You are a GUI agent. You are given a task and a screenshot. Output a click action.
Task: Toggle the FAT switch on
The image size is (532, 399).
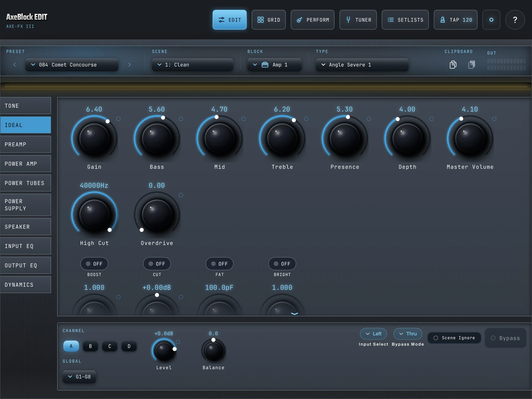[219, 264]
